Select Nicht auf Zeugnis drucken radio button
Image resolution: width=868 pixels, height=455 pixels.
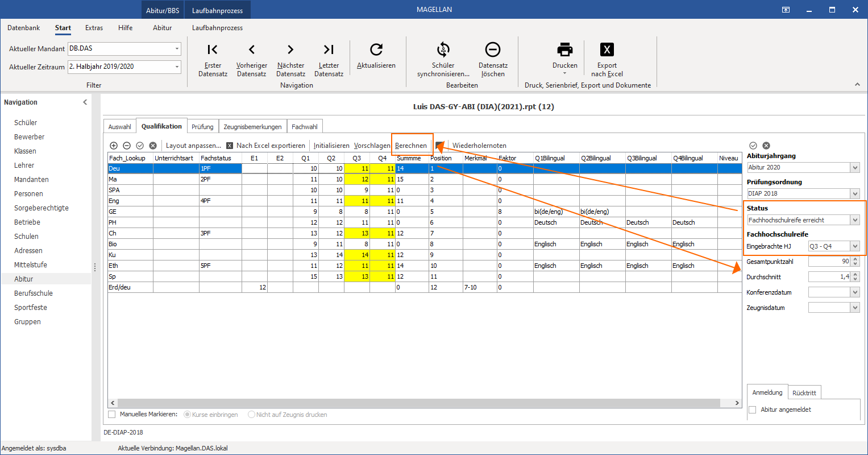pyautogui.click(x=251, y=415)
